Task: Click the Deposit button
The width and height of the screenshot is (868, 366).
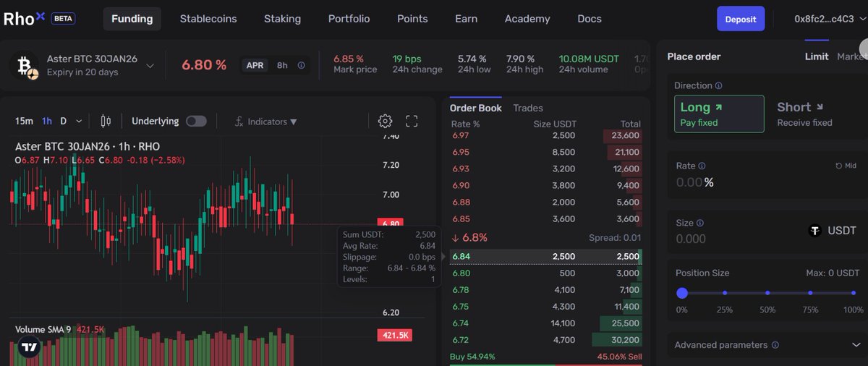Action: (741, 19)
